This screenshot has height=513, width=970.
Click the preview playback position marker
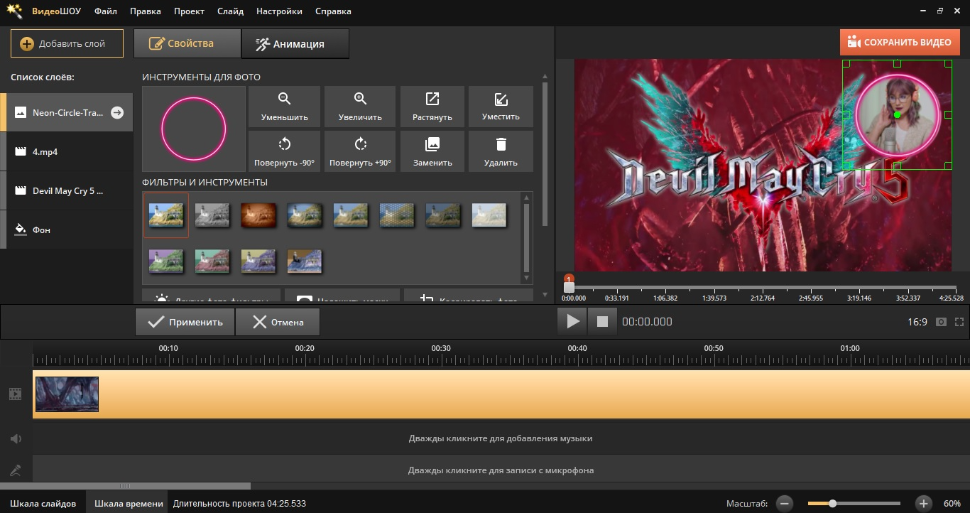click(x=569, y=285)
